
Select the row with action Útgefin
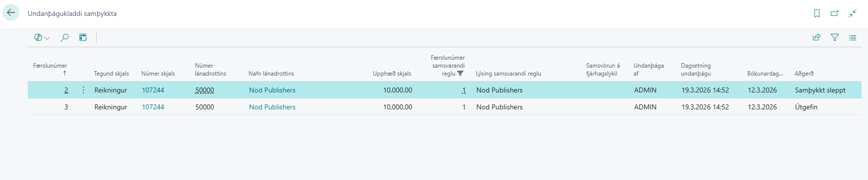coord(444,107)
